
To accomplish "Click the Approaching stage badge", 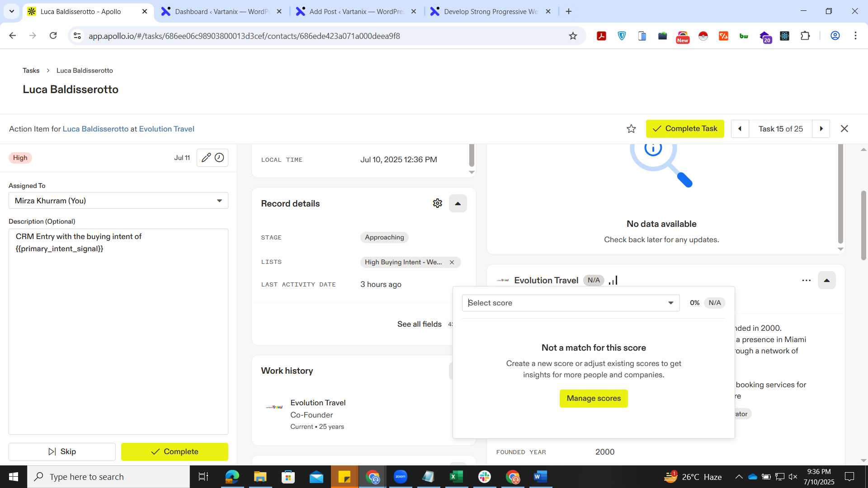I will 384,237.
